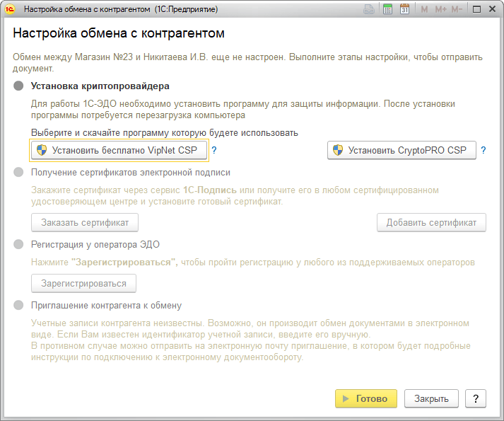
Task: Open help question mark next to CryptoPRO CSP
Action: (483, 150)
